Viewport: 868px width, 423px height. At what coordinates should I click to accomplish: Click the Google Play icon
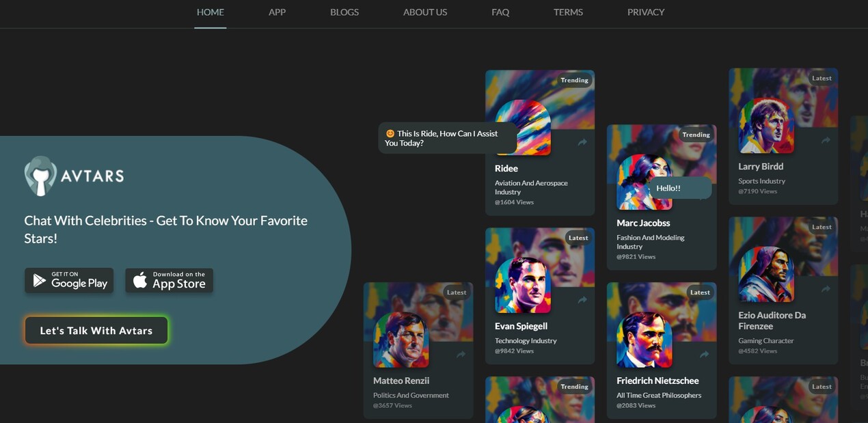click(40, 280)
